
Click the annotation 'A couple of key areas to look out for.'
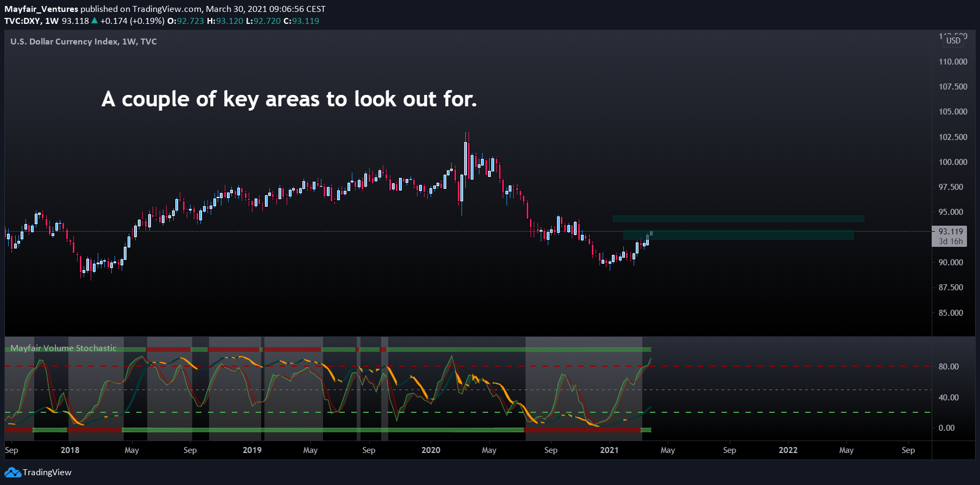point(289,100)
